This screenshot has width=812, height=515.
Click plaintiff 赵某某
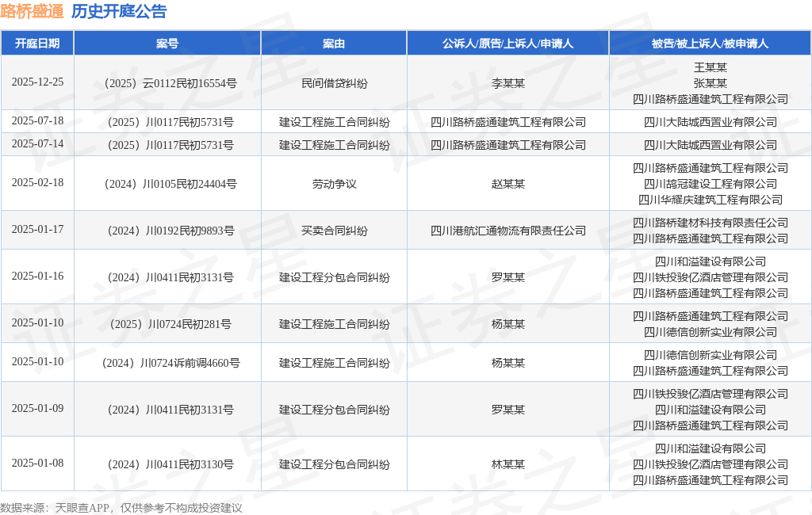click(508, 184)
